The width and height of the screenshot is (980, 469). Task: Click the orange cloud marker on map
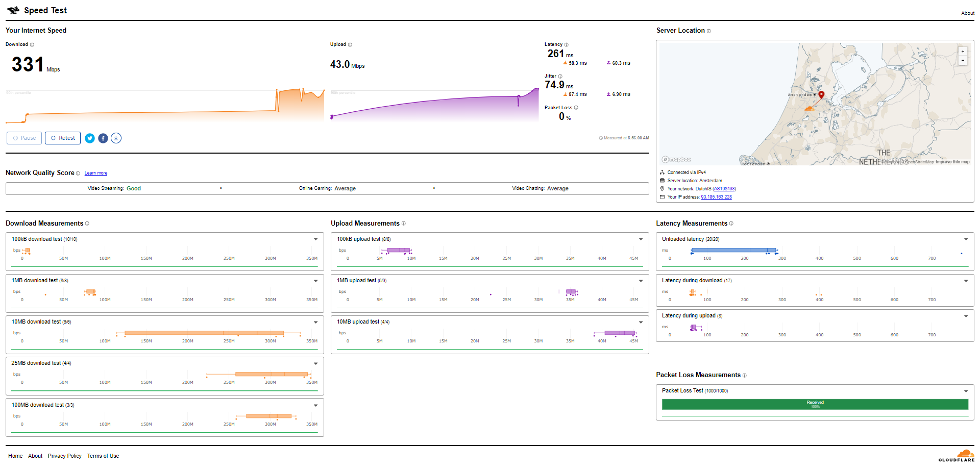coord(809,108)
